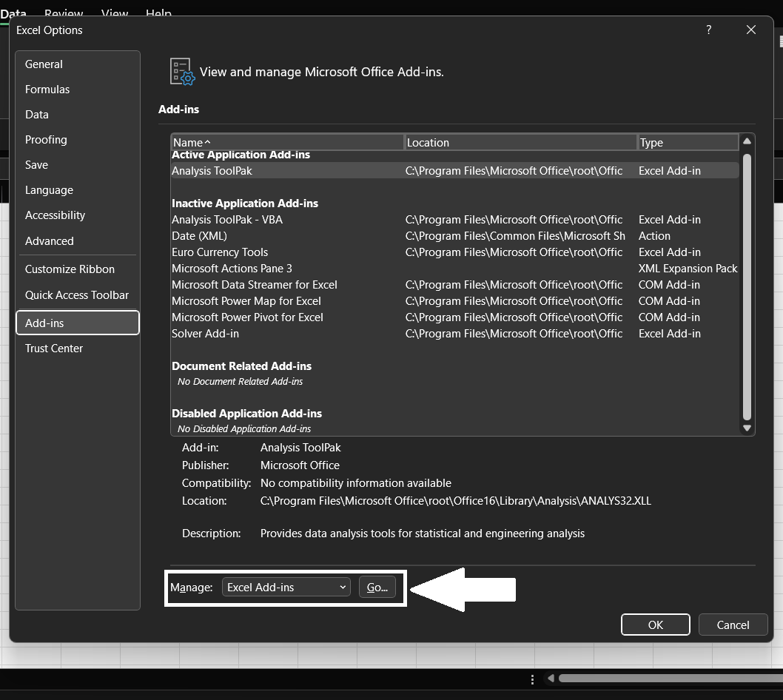The height and width of the screenshot is (700, 783).
Task: Open the Review ribbon tab in Excel
Action: [x=64, y=13]
